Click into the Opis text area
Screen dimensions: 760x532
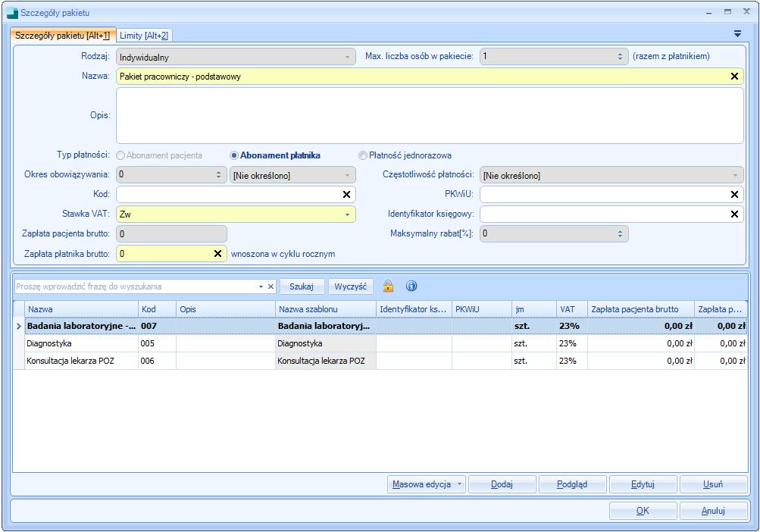coord(430,115)
